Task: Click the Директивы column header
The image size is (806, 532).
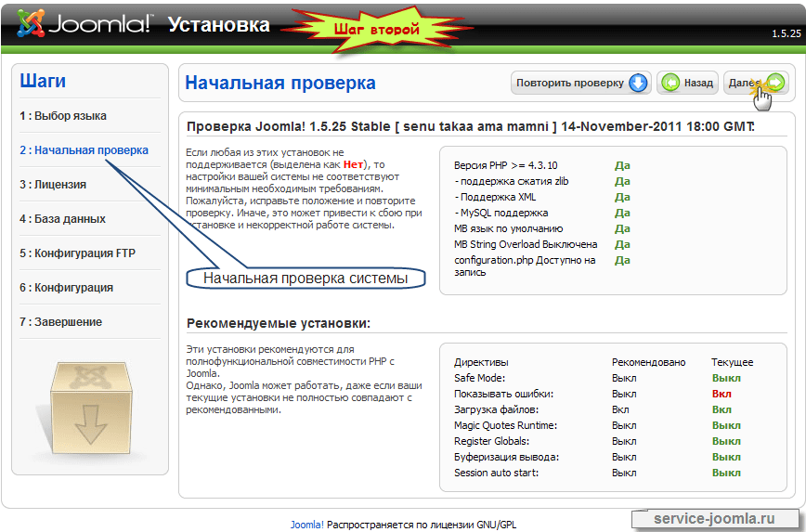Action: click(x=481, y=362)
